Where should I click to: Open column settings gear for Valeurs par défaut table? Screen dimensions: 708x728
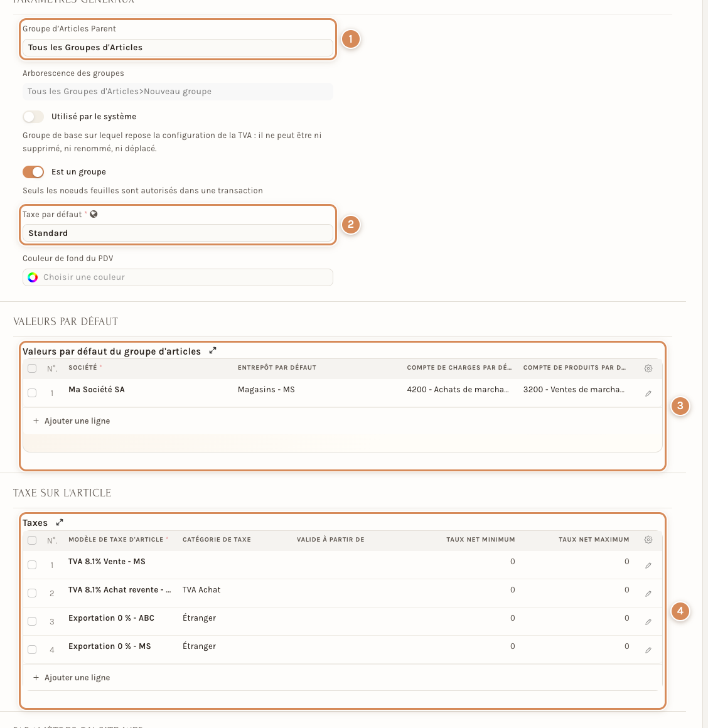click(x=648, y=368)
